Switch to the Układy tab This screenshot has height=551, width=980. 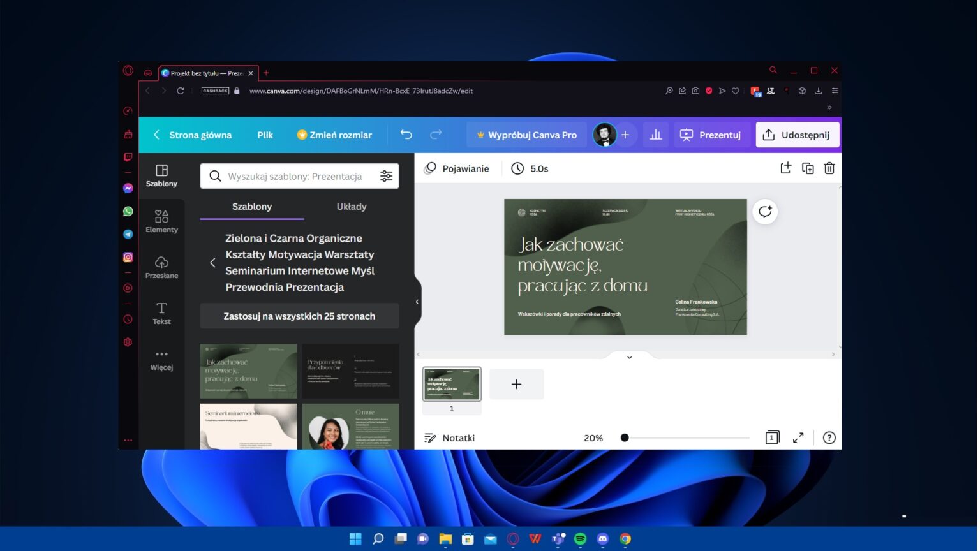(x=352, y=207)
